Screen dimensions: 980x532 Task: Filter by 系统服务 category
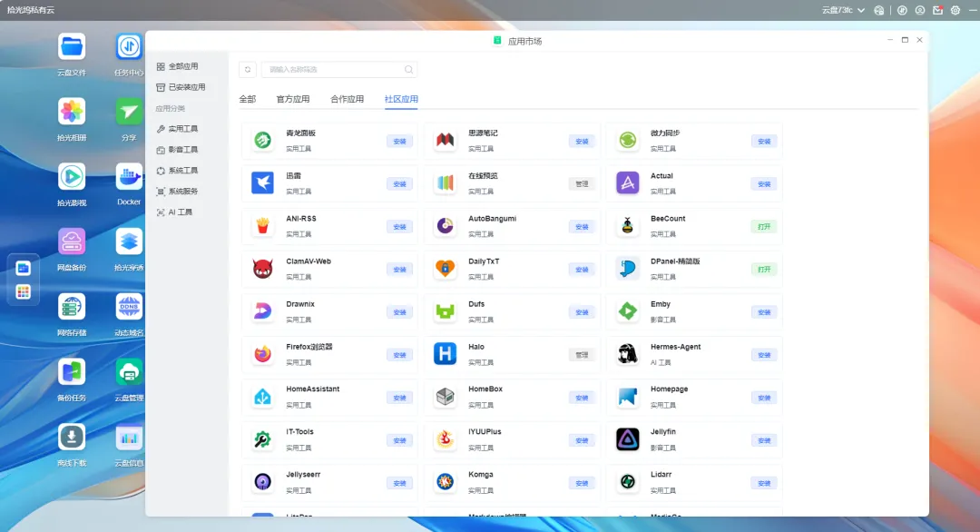coord(178,192)
